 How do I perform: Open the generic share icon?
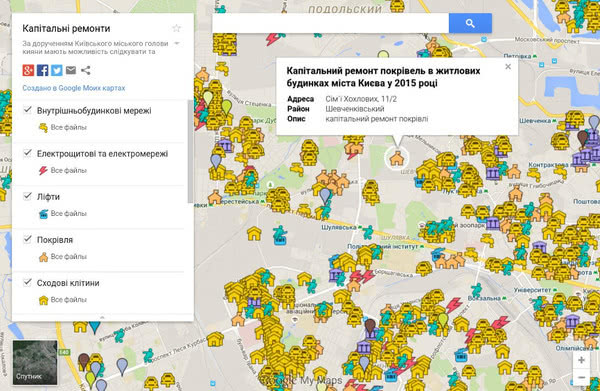click(x=86, y=70)
